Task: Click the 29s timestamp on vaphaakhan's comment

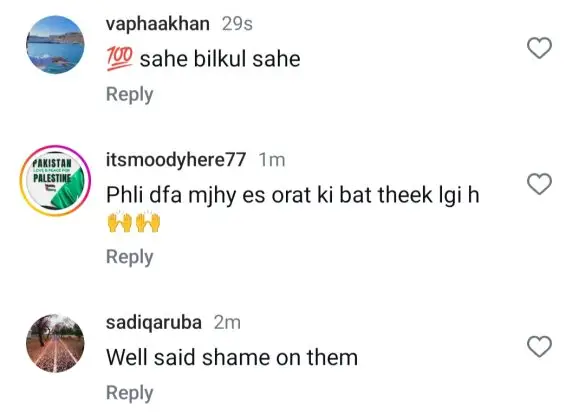Action: 237,24
